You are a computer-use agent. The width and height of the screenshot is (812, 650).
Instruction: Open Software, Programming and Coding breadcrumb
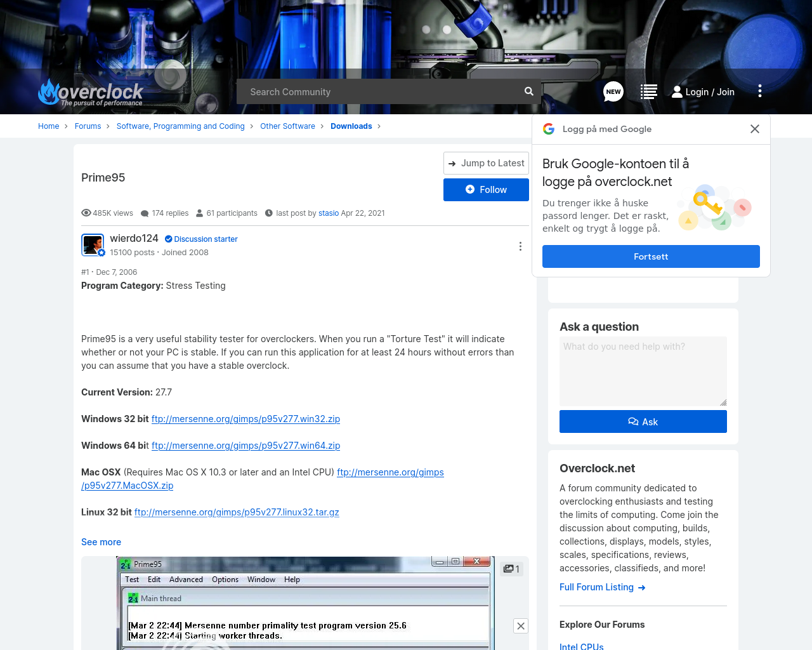point(180,126)
